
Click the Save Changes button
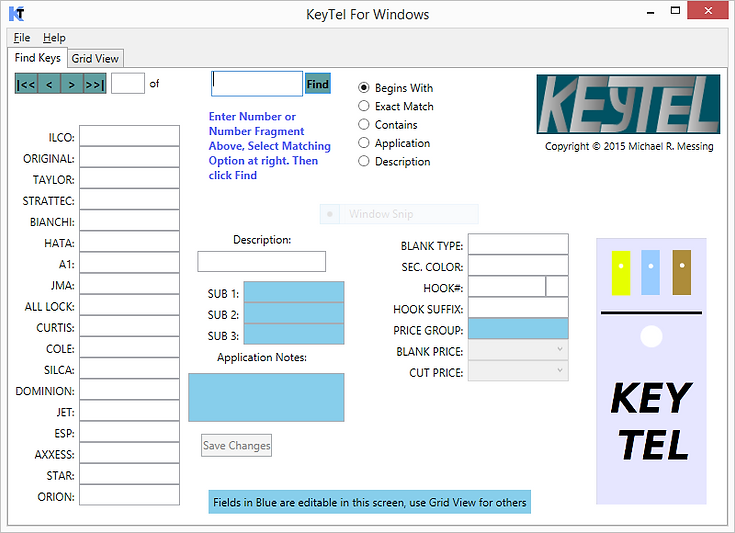click(x=237, y=445)
